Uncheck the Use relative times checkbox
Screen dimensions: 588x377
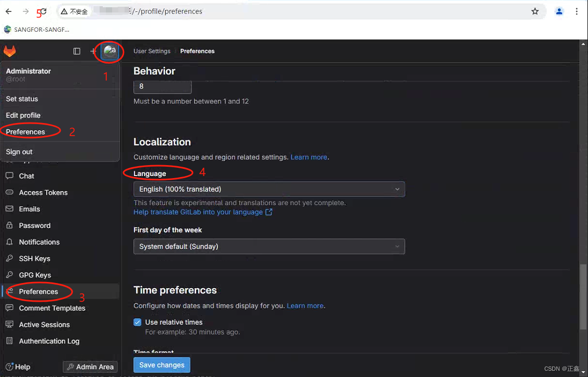(137, 322)
